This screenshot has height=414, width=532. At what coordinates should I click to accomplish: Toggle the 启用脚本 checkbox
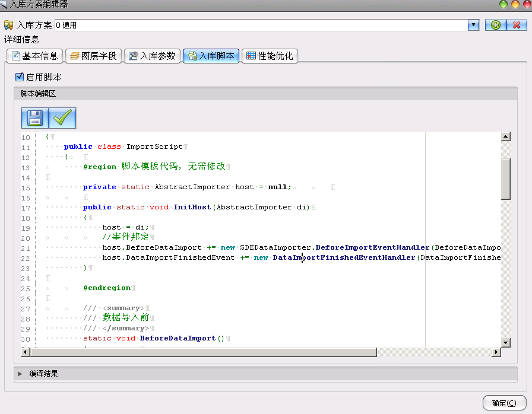(x=20, y=77)
